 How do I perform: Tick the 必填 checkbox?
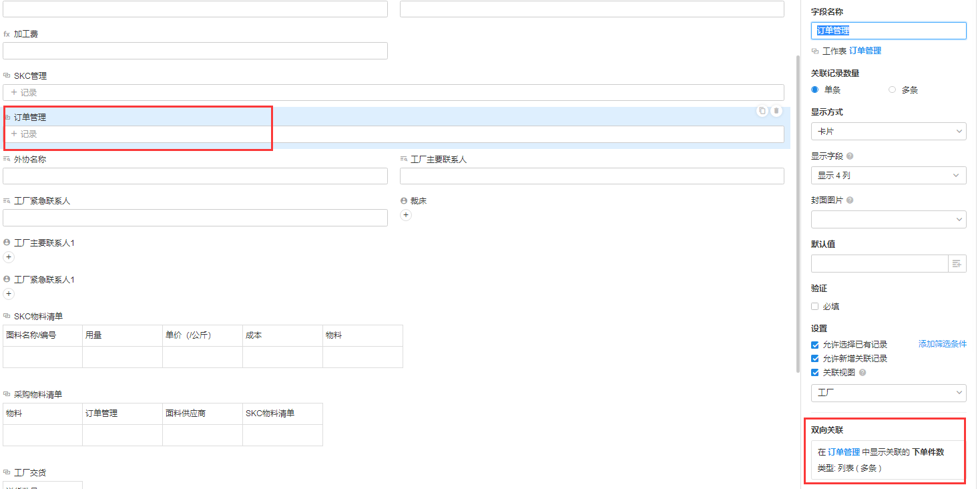(815, 307)
